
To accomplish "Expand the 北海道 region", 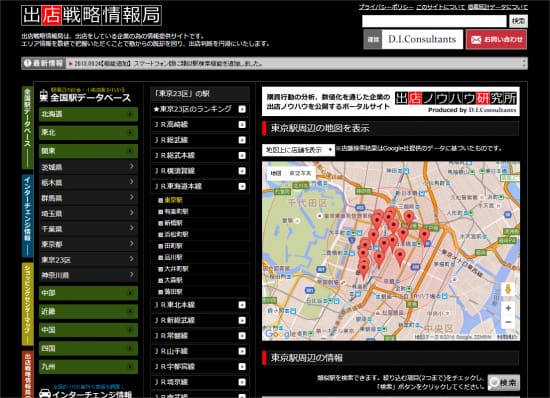I will coord(88,114).
